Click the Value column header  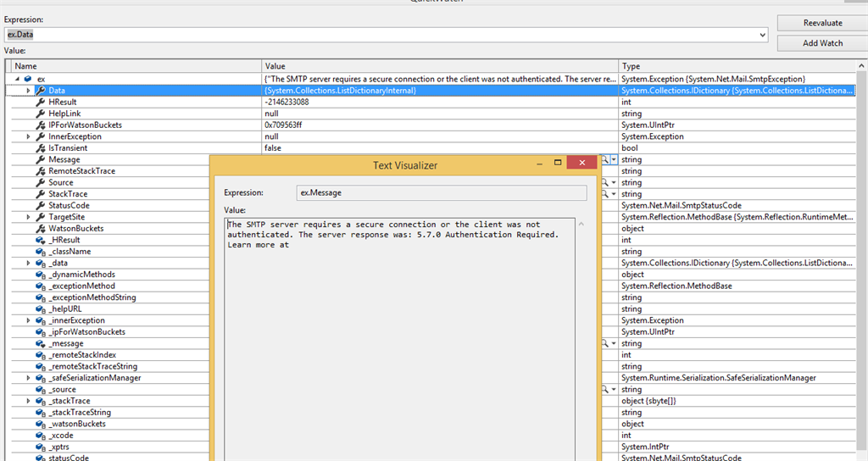(x=440, y=66)
